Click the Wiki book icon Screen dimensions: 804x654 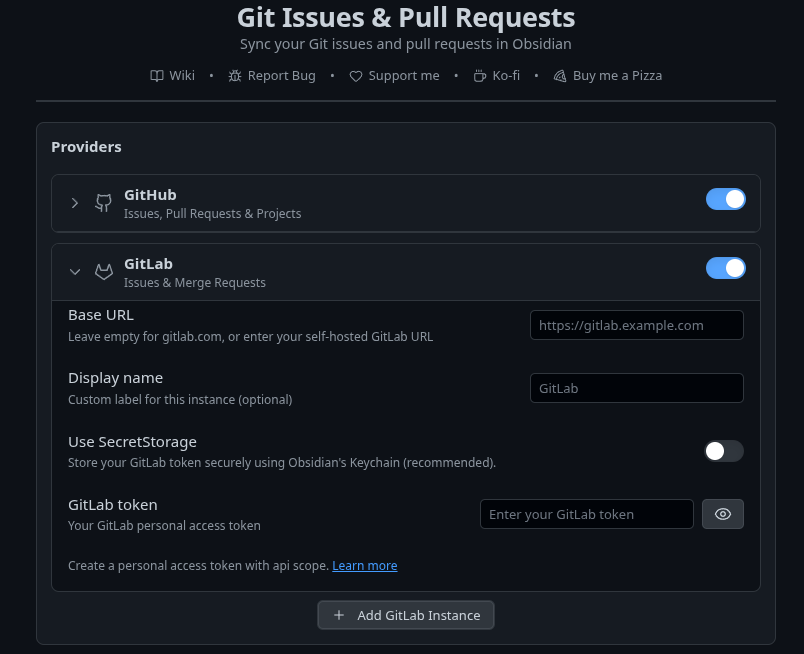pyautogui.click(x=156, y=76)
